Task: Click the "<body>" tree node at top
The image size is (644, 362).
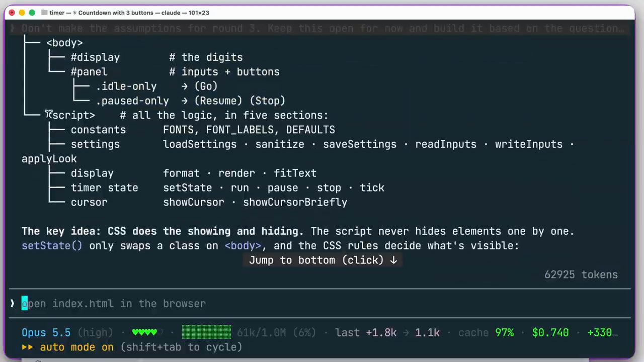Action: point(64,43)
